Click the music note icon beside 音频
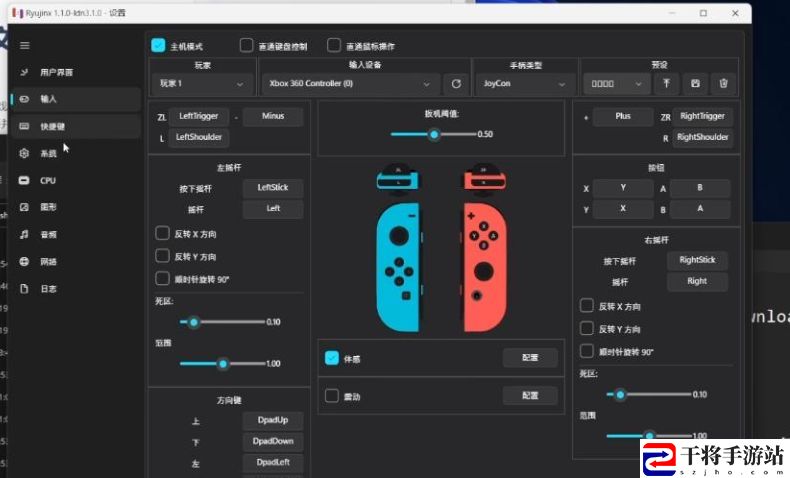 [x=24, y=234]
